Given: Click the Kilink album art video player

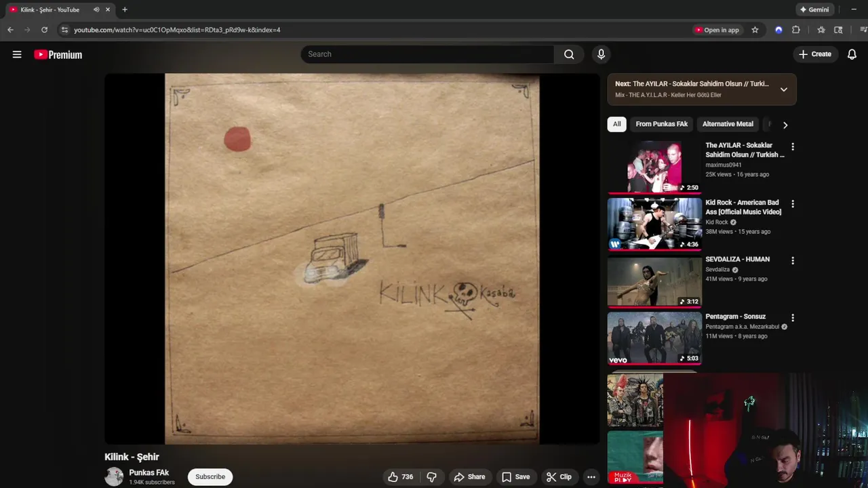Looking at the screenshot, I should pos(352,259).
